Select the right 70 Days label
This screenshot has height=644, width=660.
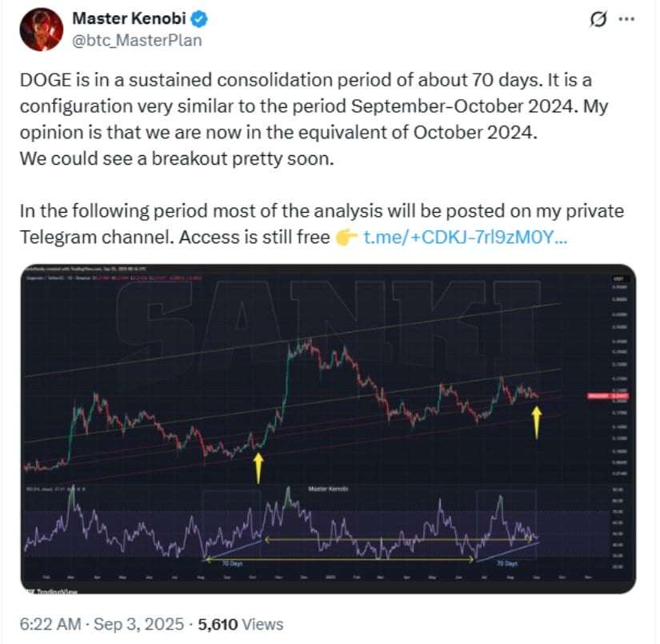pos(507,563)
